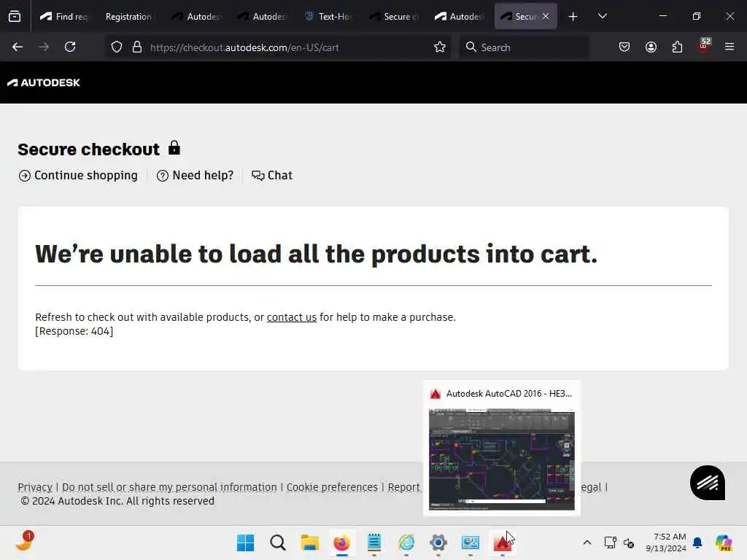Go back to the previous page
747x560 pixels.
pyautogui.click(x=18, y=47)
